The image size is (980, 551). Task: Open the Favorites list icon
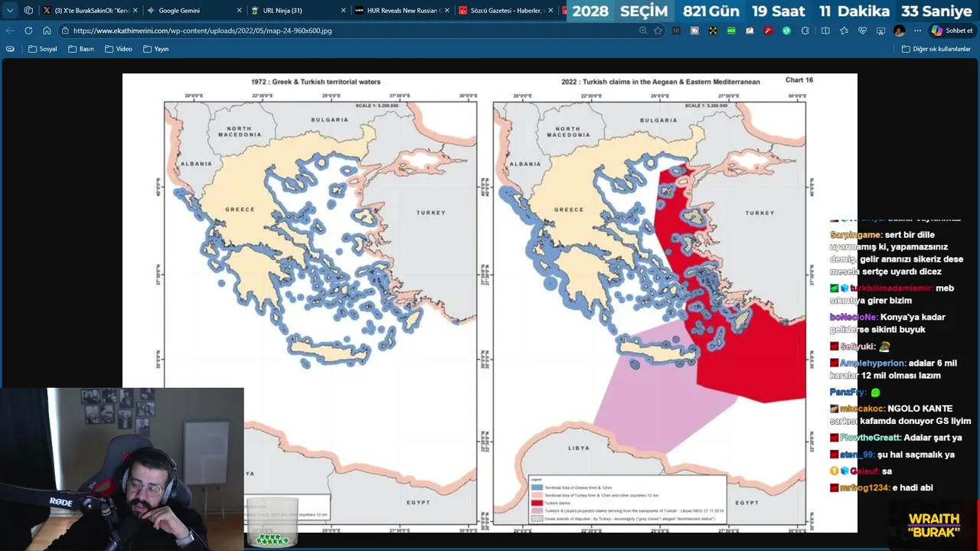(x=844, y=31)
